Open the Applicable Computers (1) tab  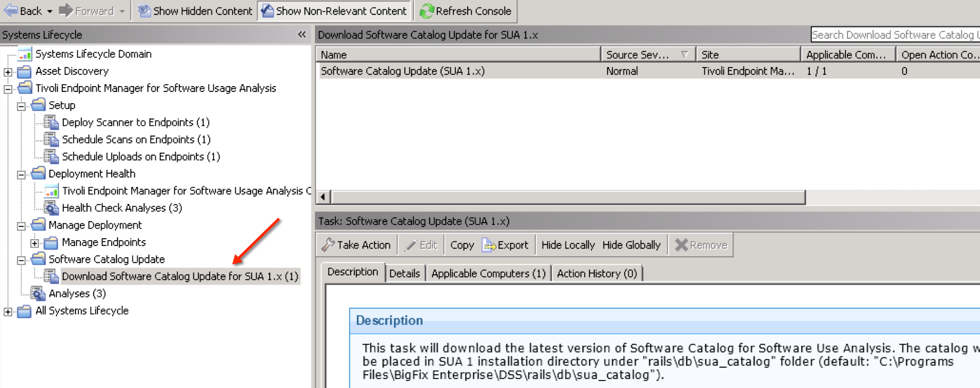[x=488, y=273]
